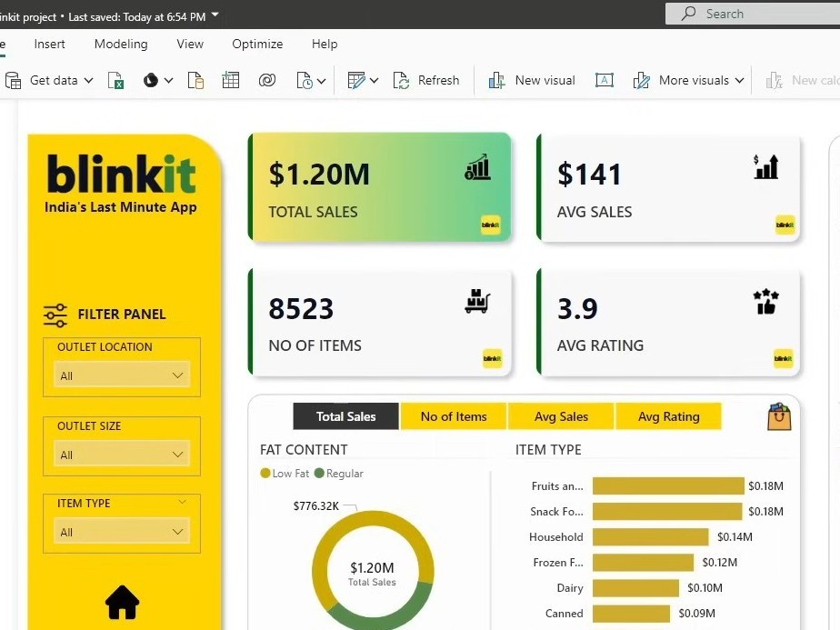Image resolution: width=840 pixels, height=630 pixels.
Task: Open the Optimize ribbon tab
Action: coord(257,44)
